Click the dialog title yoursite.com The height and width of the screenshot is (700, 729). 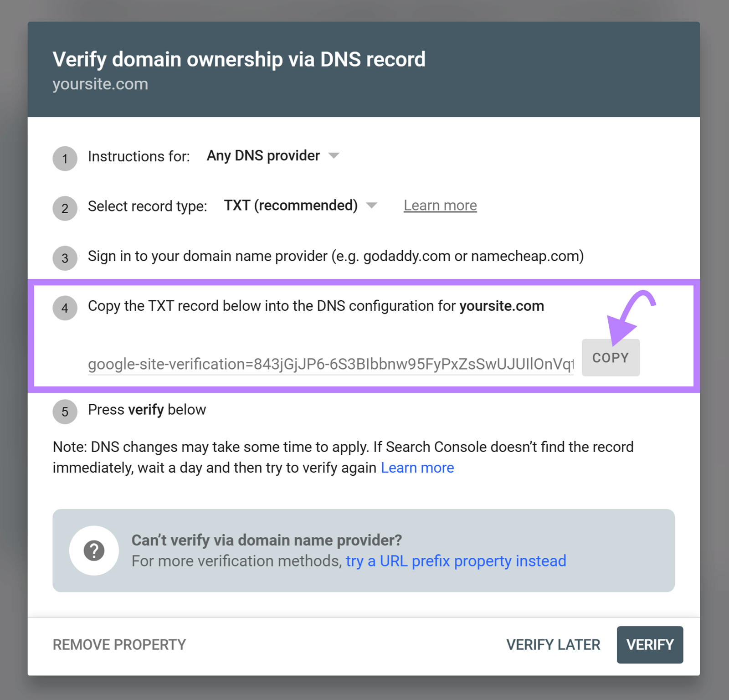click(100, 83)
